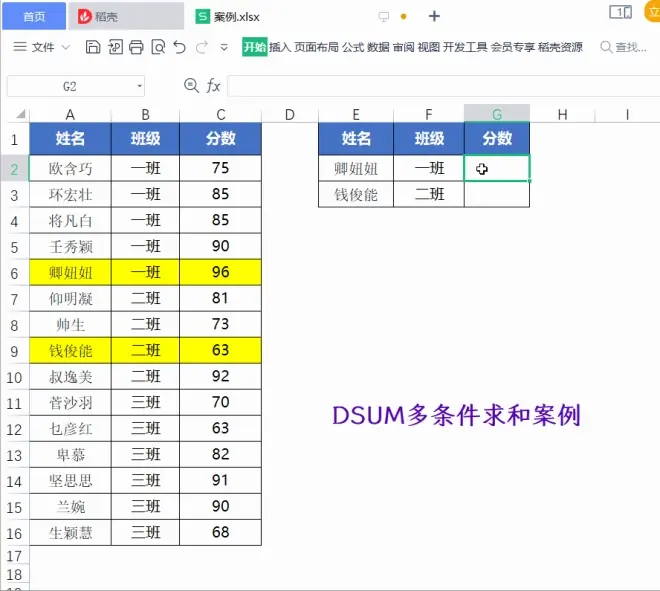Switch to the 插入 ribbon tab
Image resolution: width=660 pixels, height=591 pixels.
[x=280, y=47]
